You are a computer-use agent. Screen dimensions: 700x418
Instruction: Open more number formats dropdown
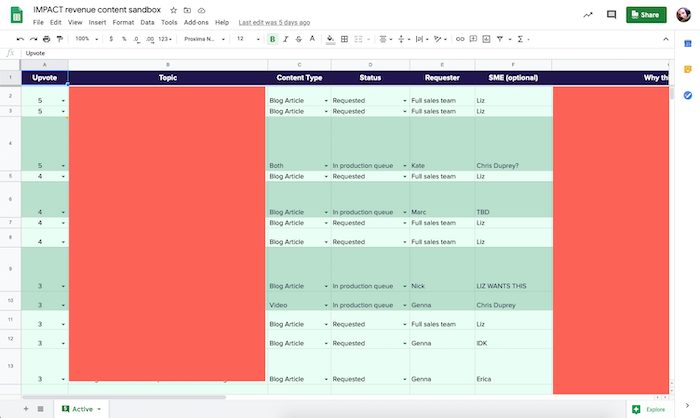(x=165, y=39)
